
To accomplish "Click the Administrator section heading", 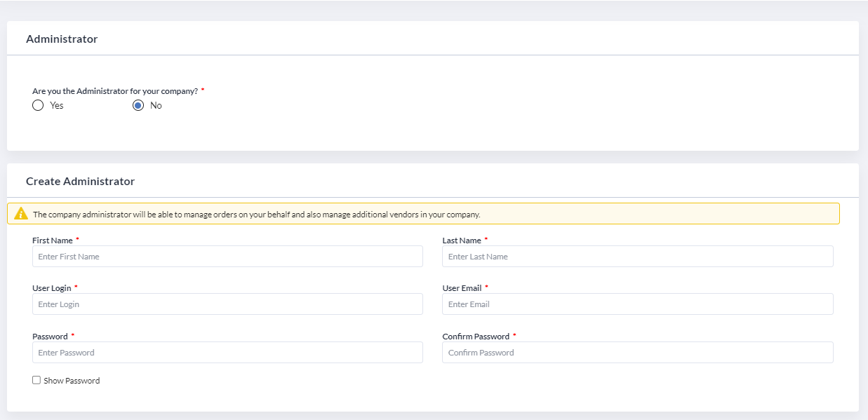I will (x=62, y=39).
